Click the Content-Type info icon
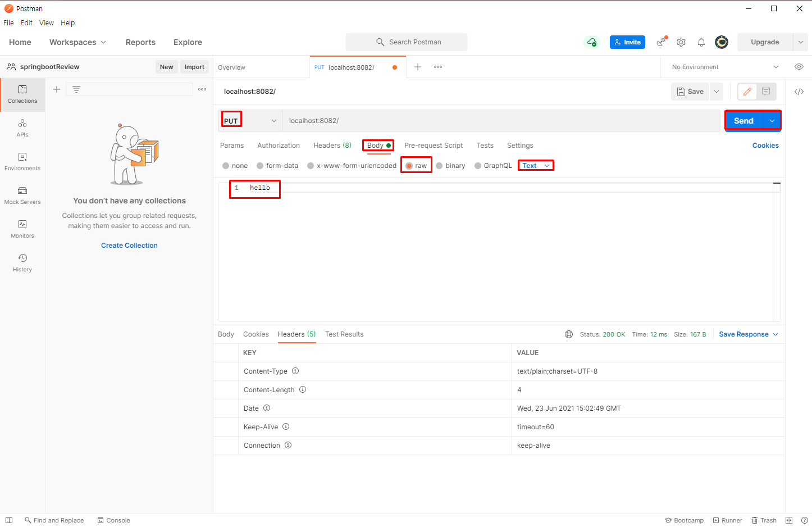812x527 pixels. click(295, 371)
